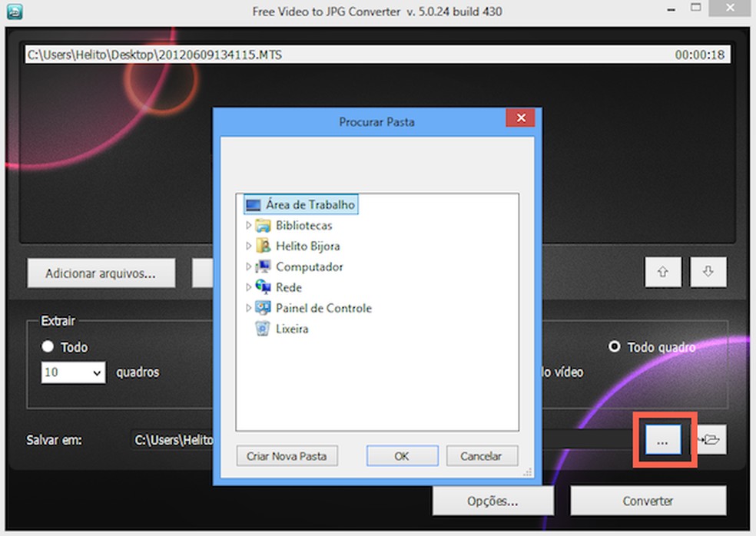Select the Bibliotecas label in the tree

coord(303,226)
